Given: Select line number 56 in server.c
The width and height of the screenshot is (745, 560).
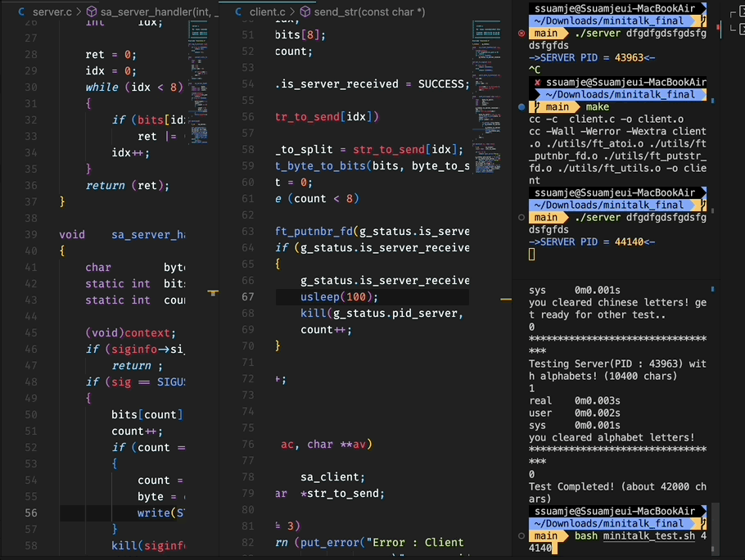Looking at the screenshot, I should tap(31, 513).
